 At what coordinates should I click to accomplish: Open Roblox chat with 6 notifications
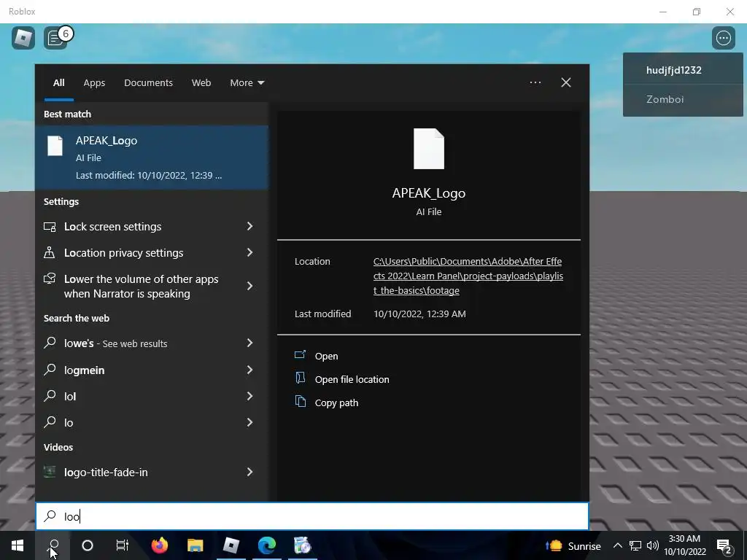pyautogui.click(x=56, y=38)
